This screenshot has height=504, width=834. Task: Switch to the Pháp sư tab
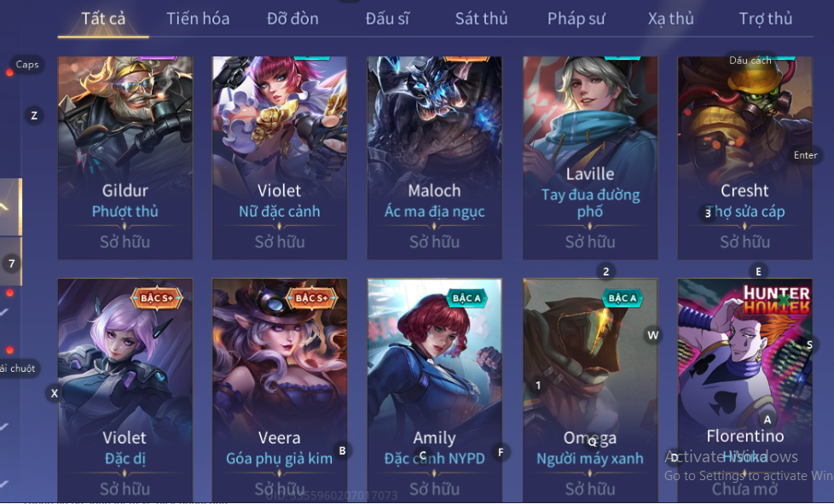pos(576,19)
